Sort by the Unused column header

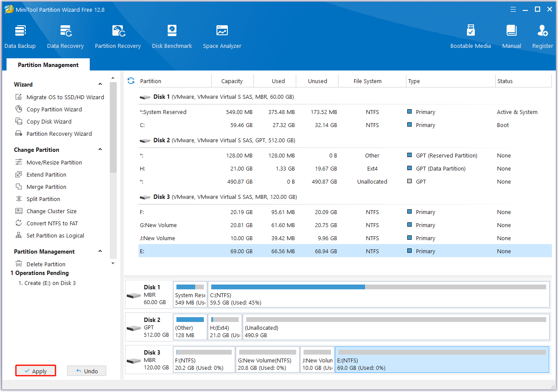point(317,81)
